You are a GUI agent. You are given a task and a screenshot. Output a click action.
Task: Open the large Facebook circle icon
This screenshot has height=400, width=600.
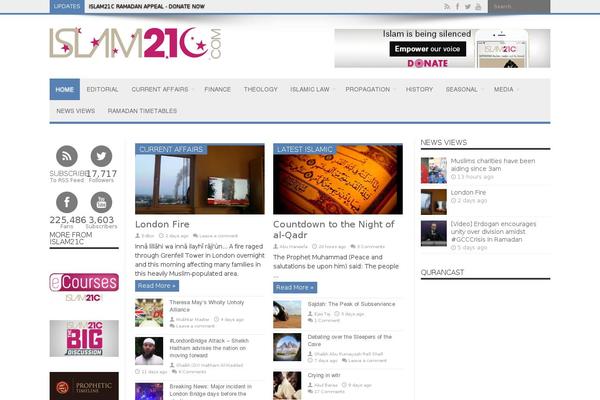click(x=67, y=202)
